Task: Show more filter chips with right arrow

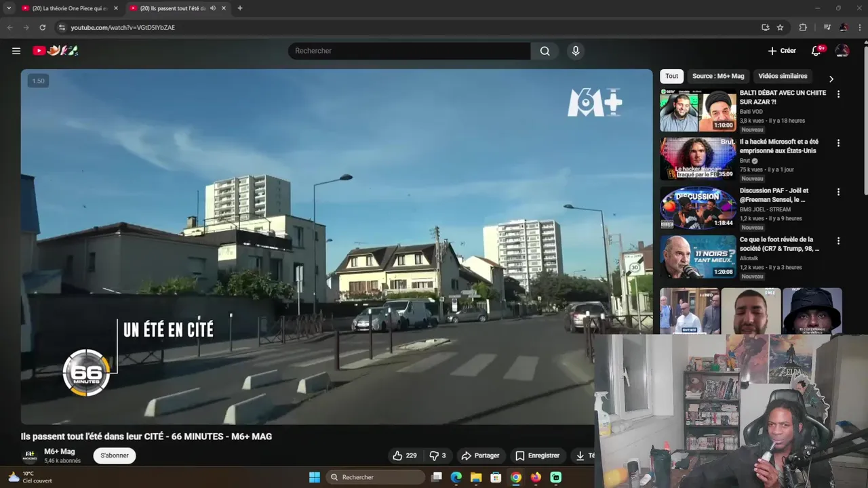Action: 831,79
